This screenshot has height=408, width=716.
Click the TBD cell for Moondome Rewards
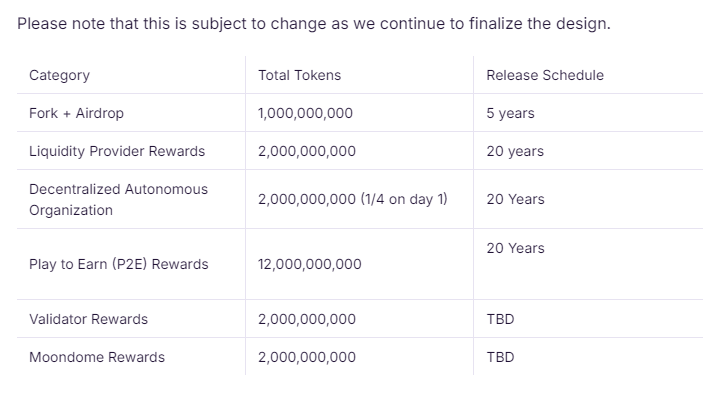click(500, 357)
